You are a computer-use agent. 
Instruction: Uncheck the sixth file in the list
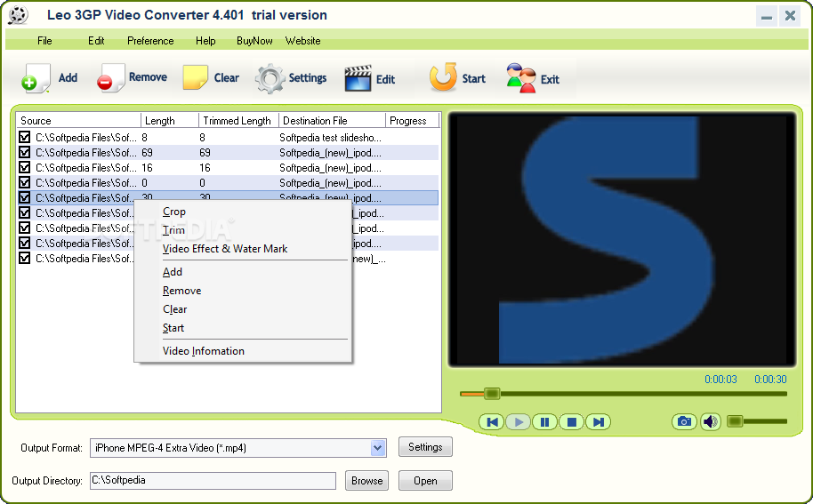pos(24,212)
